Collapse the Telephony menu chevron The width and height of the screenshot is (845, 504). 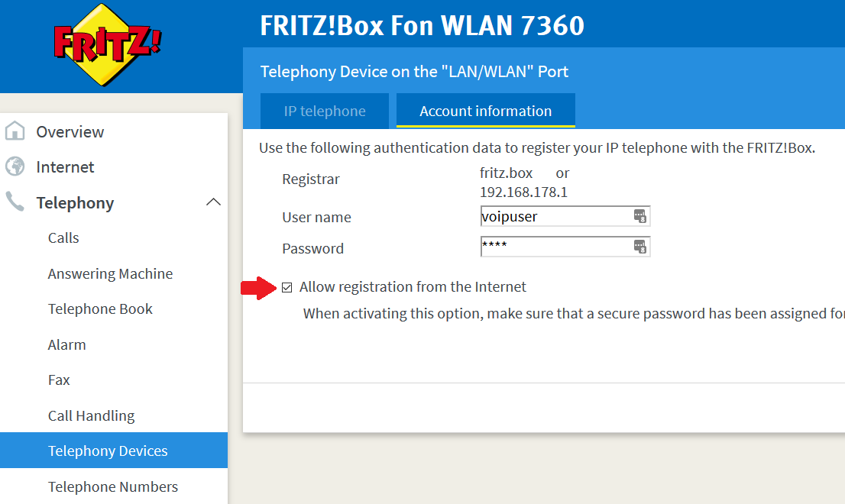[x=214, y=202]
